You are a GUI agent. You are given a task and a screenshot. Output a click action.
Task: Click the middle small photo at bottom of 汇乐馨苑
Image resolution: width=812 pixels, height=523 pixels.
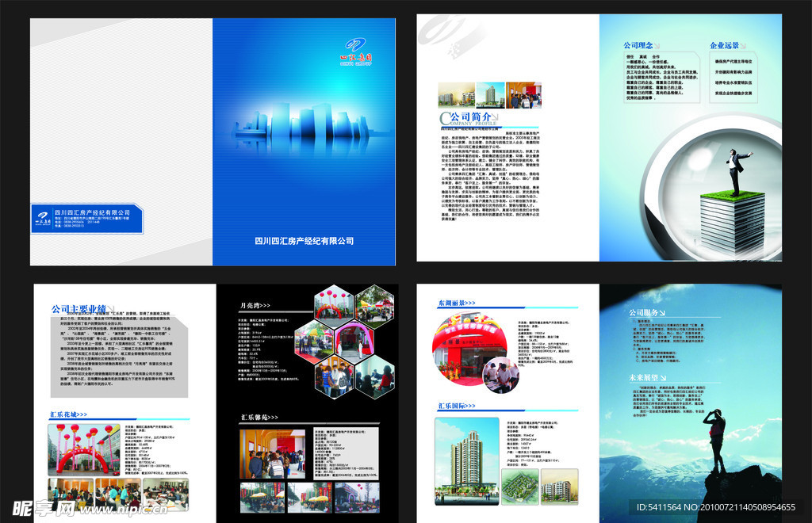(x=310, y=498)
